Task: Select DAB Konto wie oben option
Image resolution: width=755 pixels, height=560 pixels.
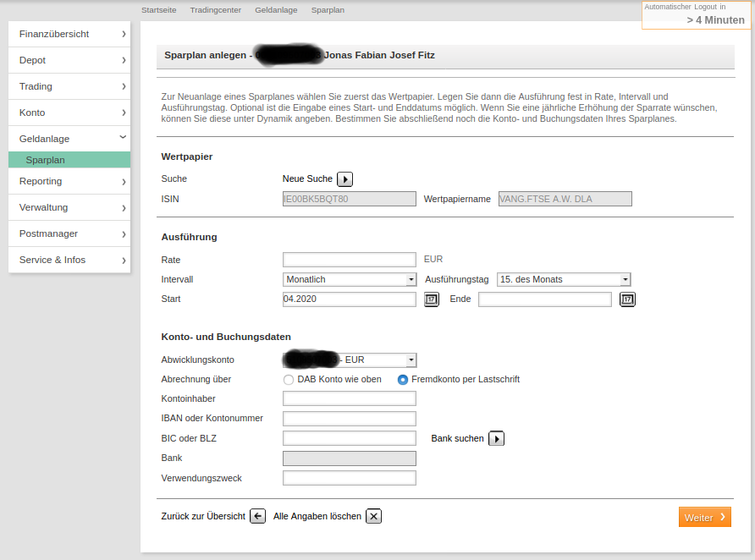Action: 289,380
